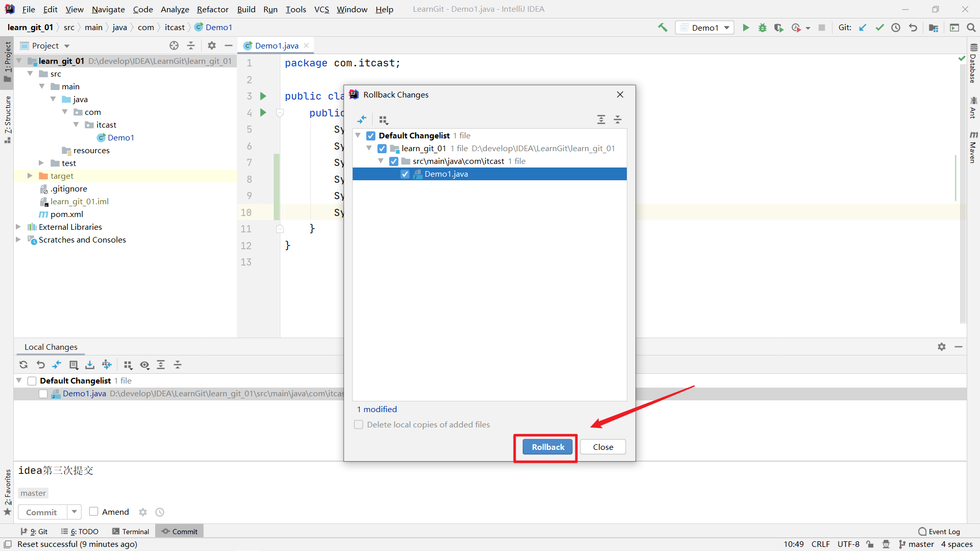Select the Demo1.java editor tab

pyautogui.click(x=277, y=45)
